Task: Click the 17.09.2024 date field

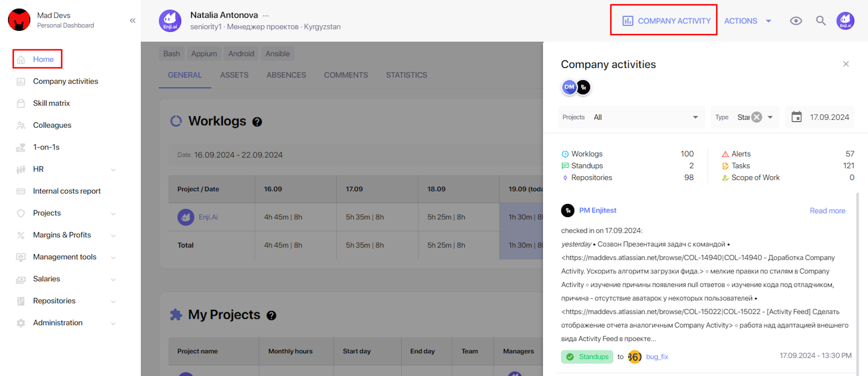Action: (x=820, y=117)
